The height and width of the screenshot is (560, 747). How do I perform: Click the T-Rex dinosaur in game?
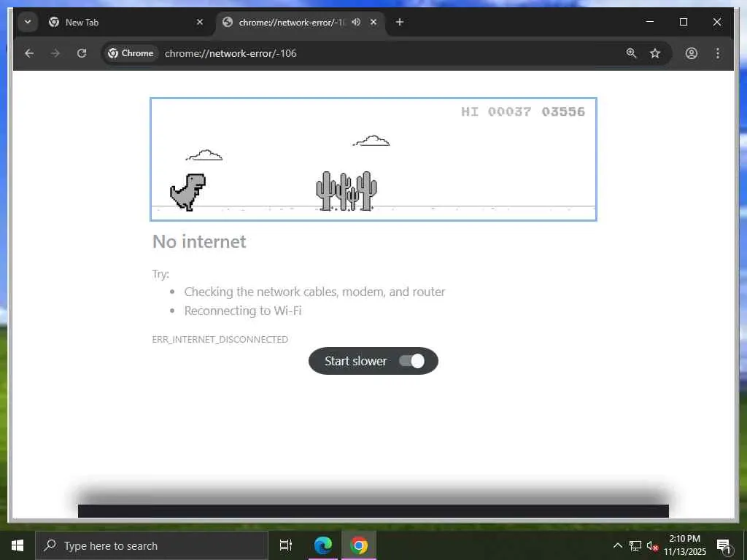point(187,192)
